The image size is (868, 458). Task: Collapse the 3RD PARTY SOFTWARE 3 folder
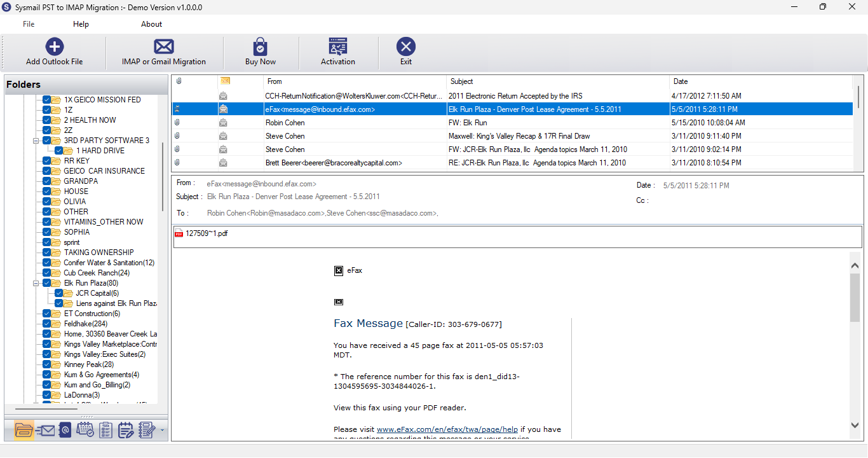pos(37,141)
